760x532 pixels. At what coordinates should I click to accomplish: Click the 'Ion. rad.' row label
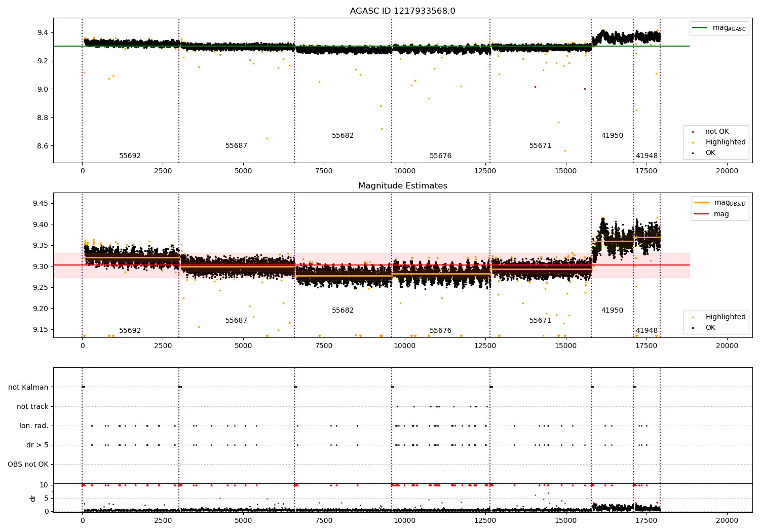[x=34, y=426]
